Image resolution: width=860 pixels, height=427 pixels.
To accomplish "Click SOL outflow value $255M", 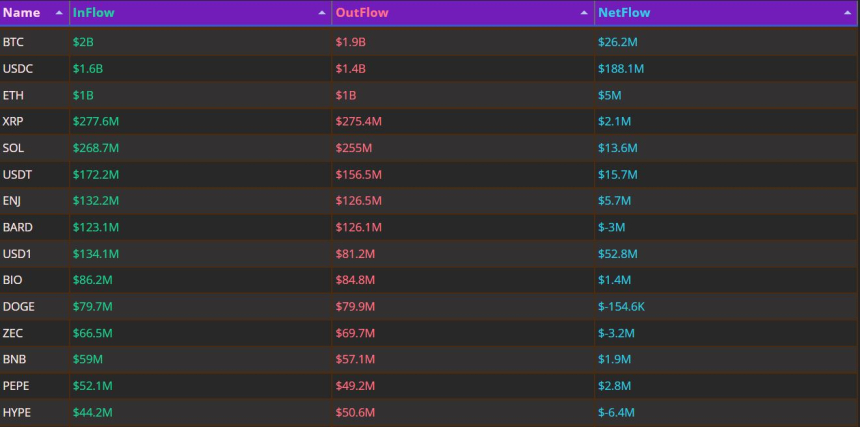I will pyautogui.click(x=353, y=148).
